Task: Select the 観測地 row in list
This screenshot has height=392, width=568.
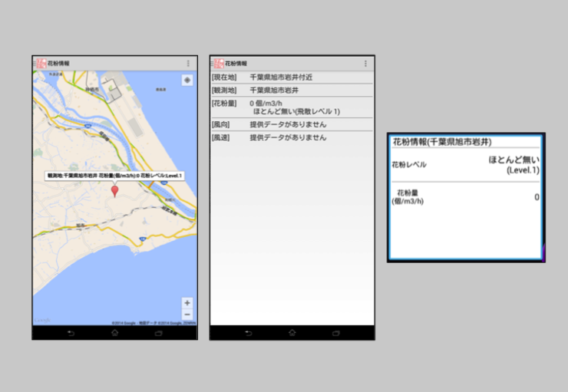Action: pos(292,90)
